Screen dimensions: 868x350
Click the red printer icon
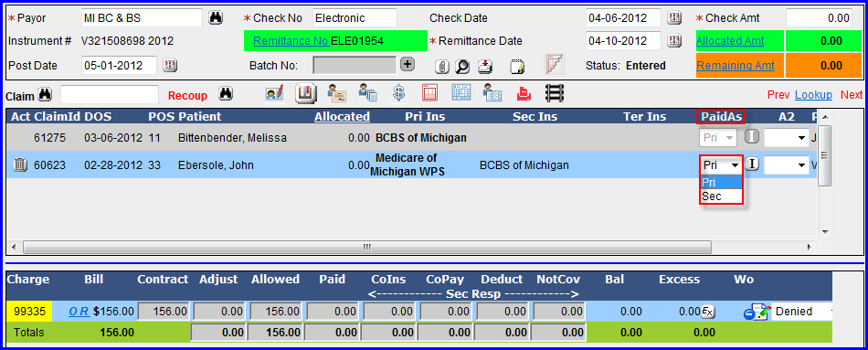click(524, 94)
